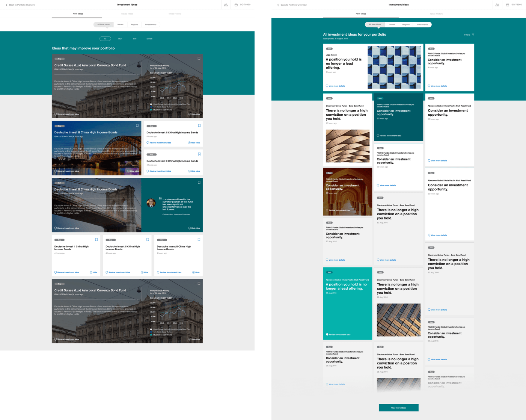Click 'All investment ideas for your portfolio' heading
The image size is (526, 420).
pos(354,35)
